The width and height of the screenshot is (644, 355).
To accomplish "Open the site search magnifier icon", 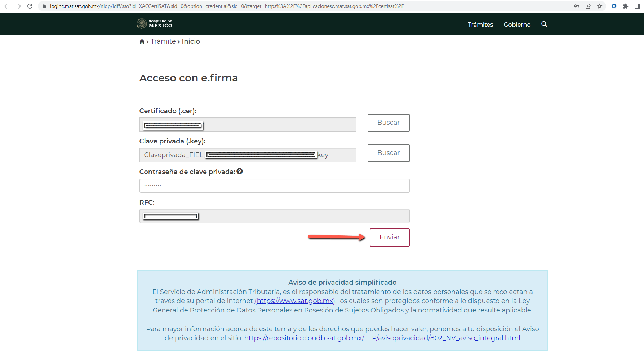I will click(544, 24).
